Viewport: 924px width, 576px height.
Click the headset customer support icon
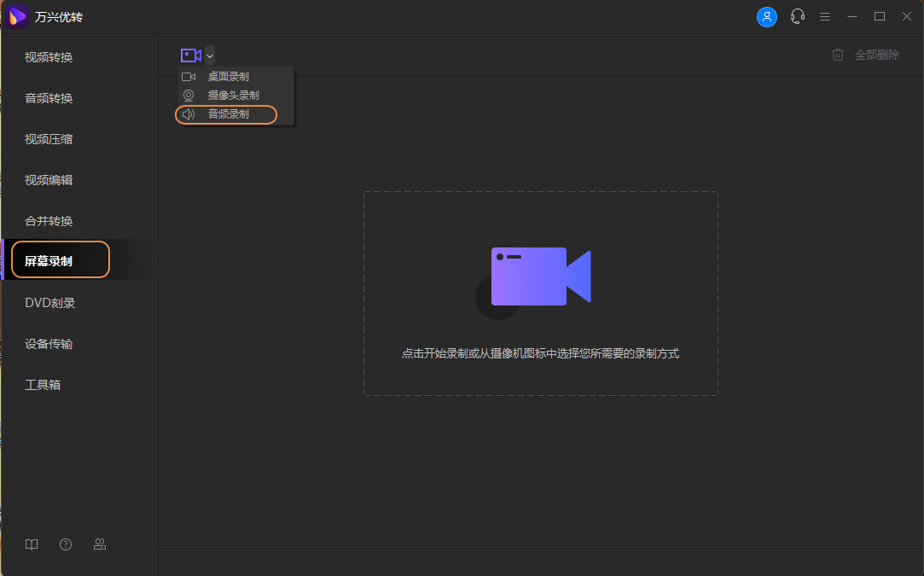coord(797,16)
